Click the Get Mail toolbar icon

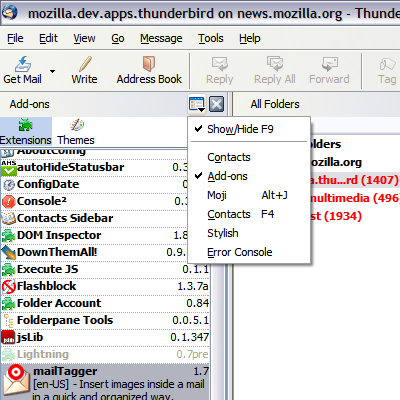pyautogui.click(x=23, y=64)
